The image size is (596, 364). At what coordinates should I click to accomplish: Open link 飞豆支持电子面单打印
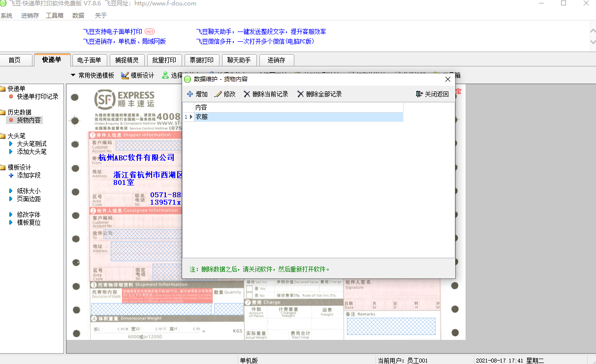(113, 31)
